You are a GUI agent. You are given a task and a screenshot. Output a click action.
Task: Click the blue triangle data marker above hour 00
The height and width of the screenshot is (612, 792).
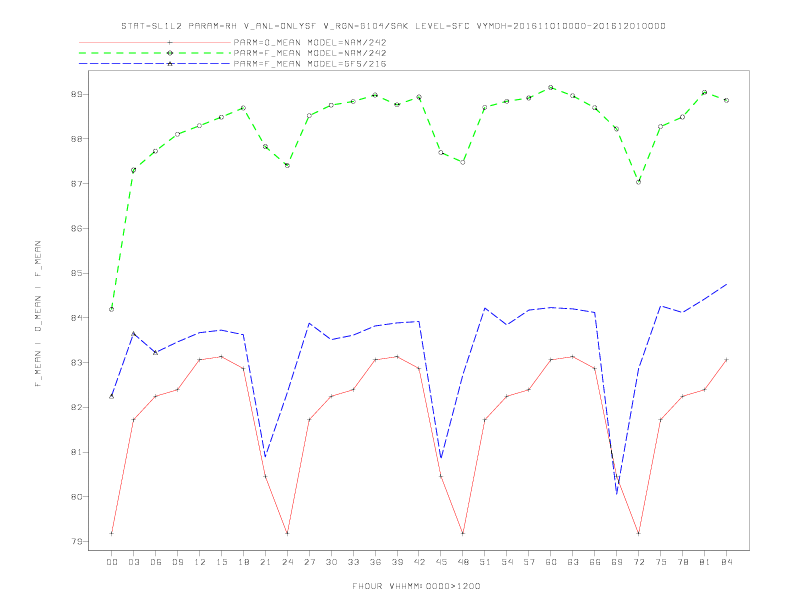[112, 396]
